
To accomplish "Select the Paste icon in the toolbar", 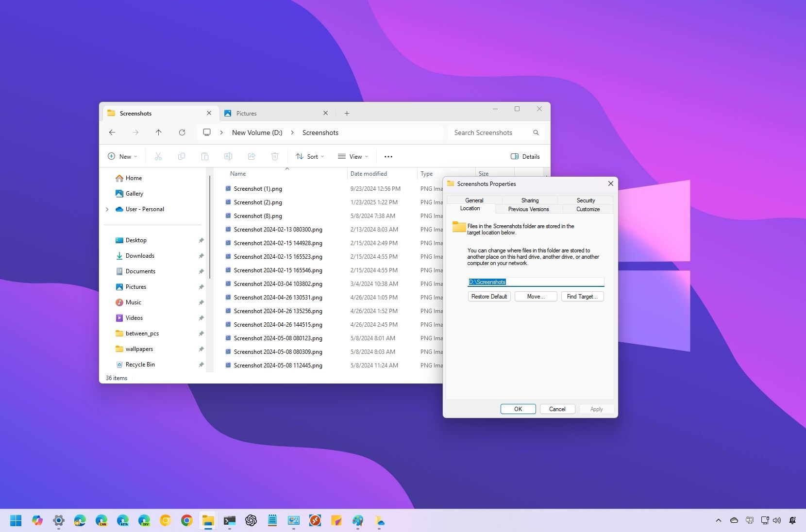I will [205, 156].
